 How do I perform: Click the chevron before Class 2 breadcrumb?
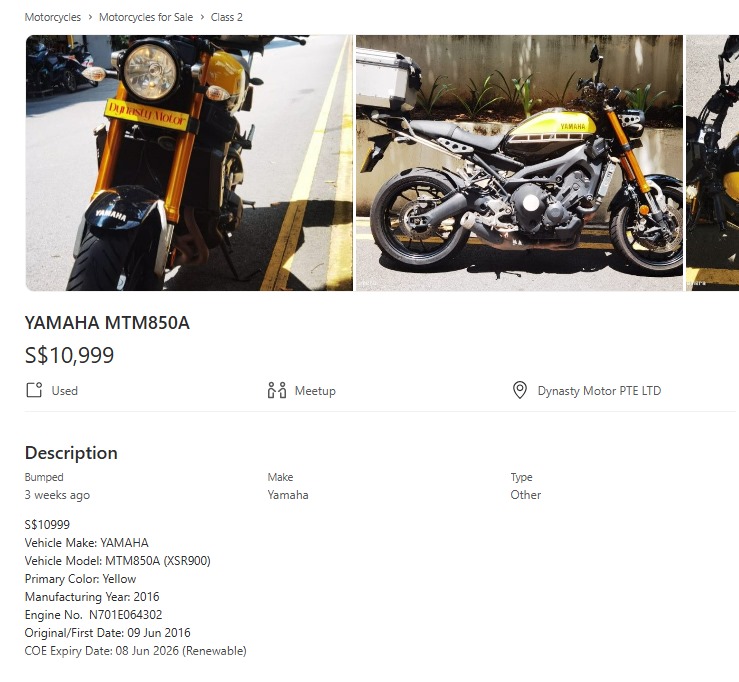point(202,17)
